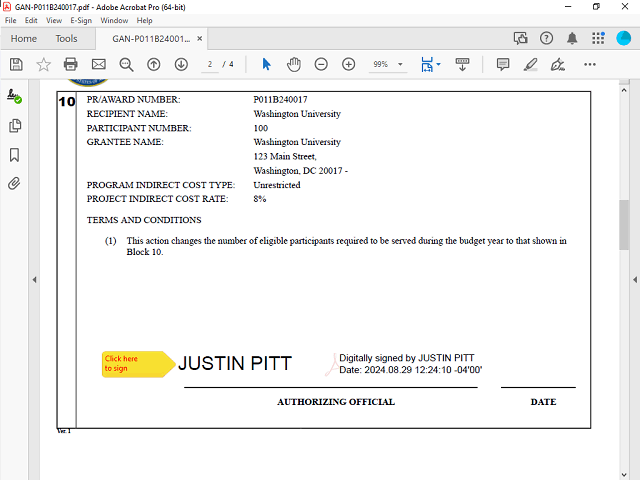Go to next page arrow

[x=181, y=64]
